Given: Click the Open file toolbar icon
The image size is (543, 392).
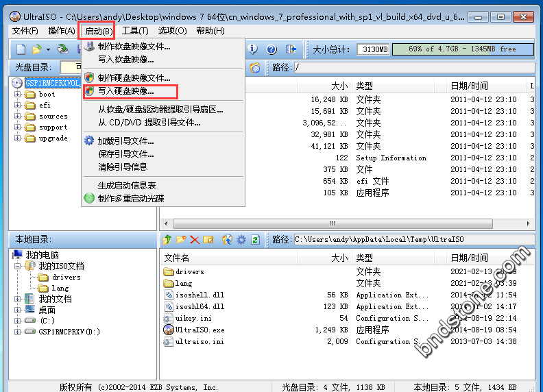Looking at the screenshot, I should coord(37,49).
